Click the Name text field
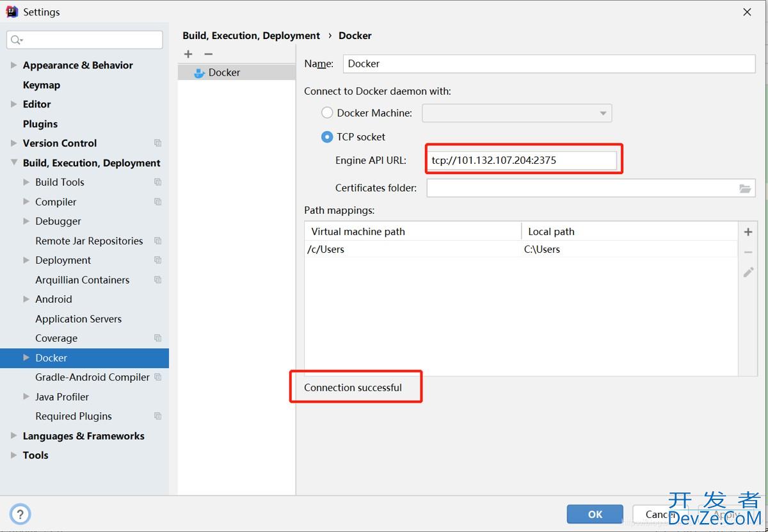The height and width of the screenshot is (532, 768). (548, 64)
